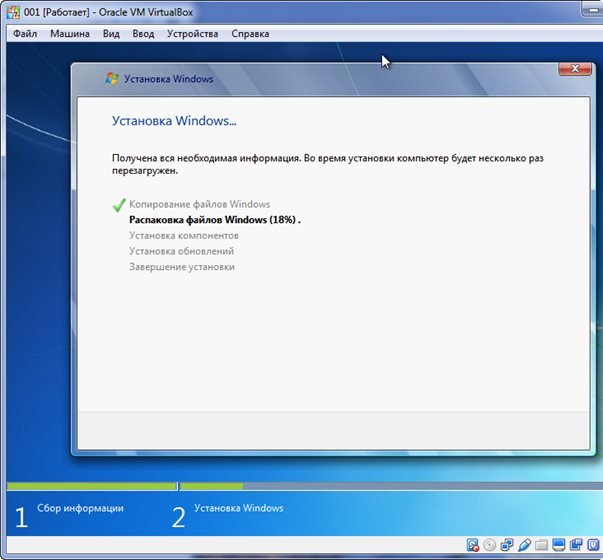603x560 pixels.
Task: Open the Устройства menu
Action: (192, 34)
